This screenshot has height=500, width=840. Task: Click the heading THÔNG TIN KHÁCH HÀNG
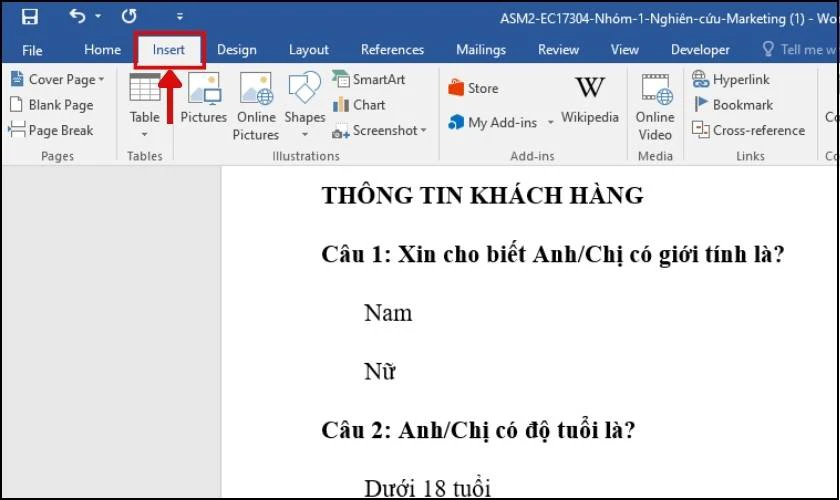(482, 196)
